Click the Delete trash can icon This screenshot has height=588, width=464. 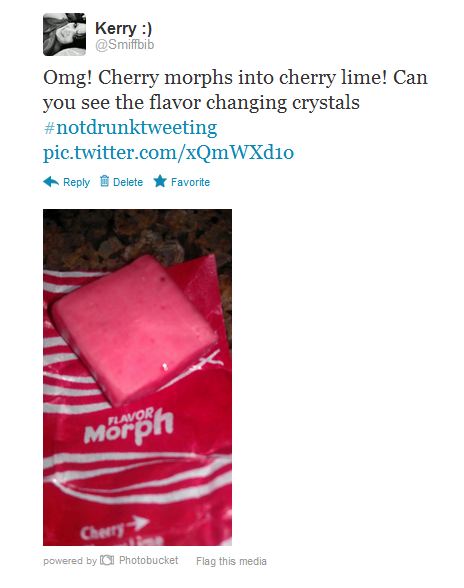click(104, 181)
